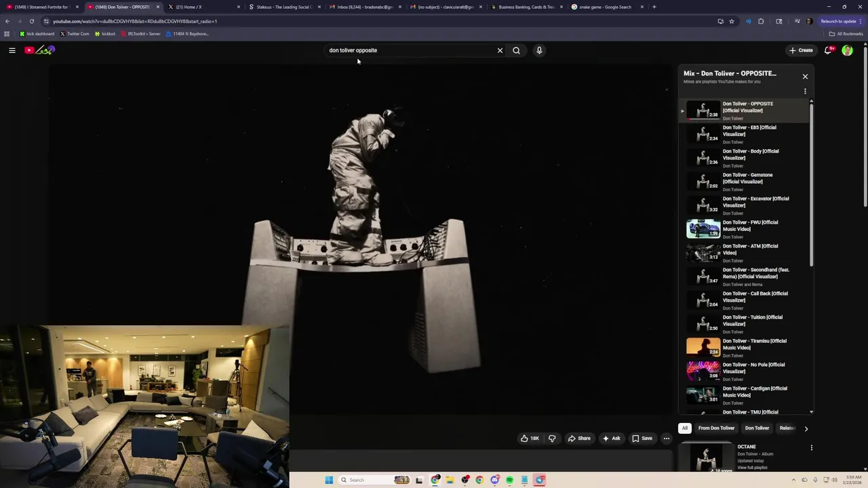Viewport: 868px width, 488px height.
Task: Show hidden system tray icons
Action: 795,480
